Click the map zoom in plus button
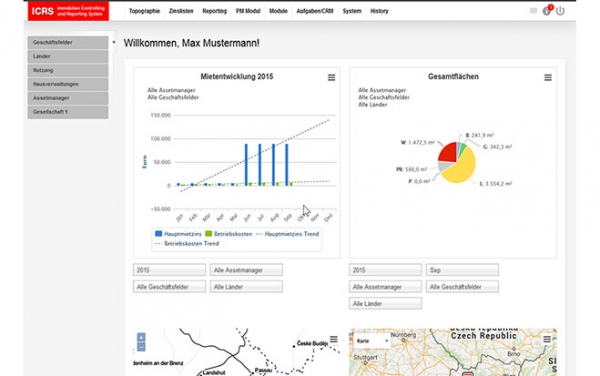Viewport: 600px width, 376px height. click(141, 337)
